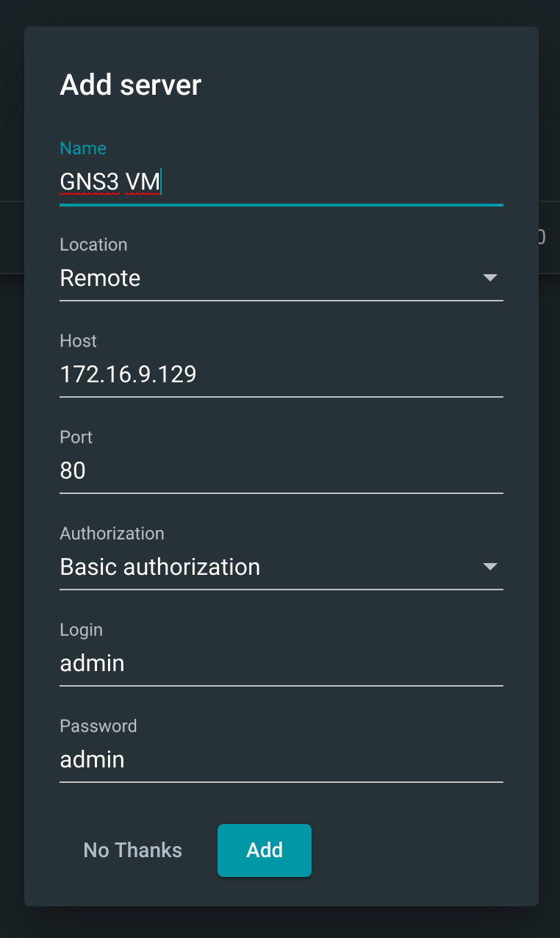Click the underlined Name field divider
Screen dimensions: 560x938
tap(281, 205)
